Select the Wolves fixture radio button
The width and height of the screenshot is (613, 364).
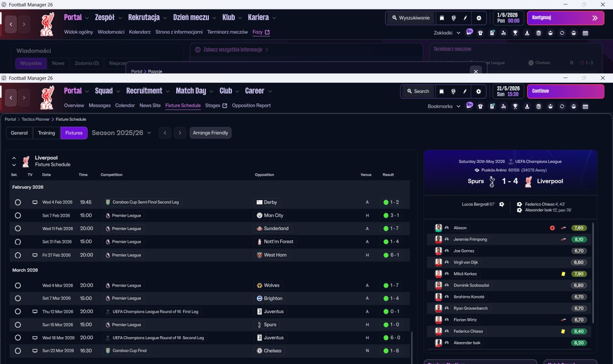tap(18, 285)
